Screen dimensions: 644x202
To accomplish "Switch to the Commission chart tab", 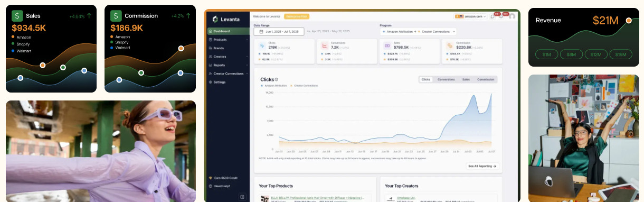I will point(486,79).
